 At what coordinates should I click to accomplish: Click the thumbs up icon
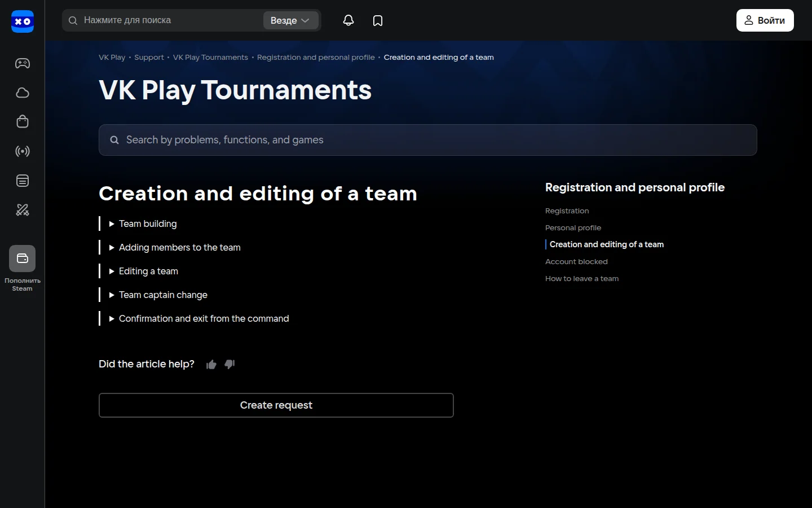pyautogui.click(x=211, y=365)
